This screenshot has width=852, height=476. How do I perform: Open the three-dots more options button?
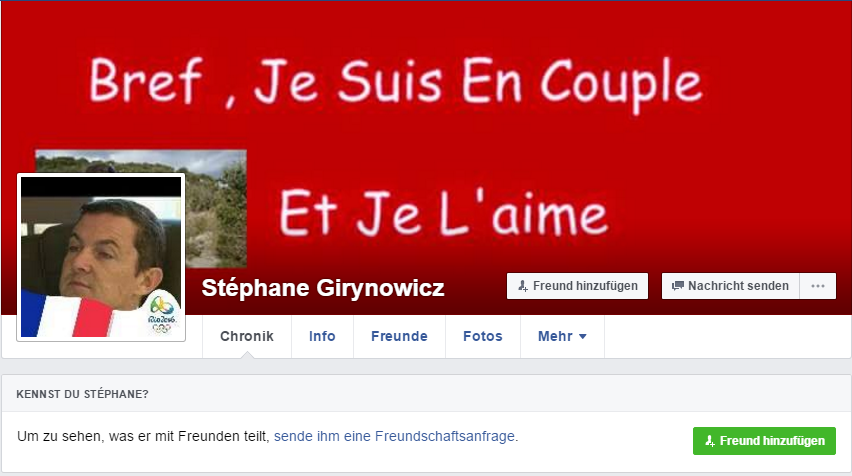818,286
